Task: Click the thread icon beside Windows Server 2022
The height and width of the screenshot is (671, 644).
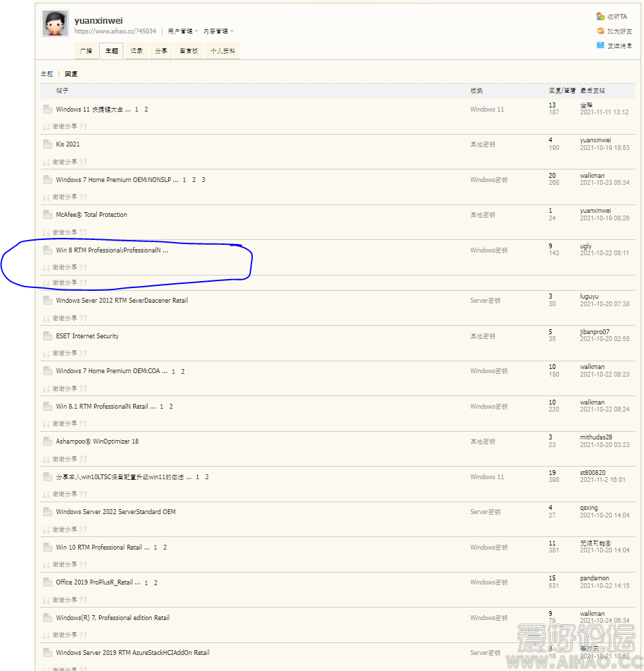Action: coord(47,512)
